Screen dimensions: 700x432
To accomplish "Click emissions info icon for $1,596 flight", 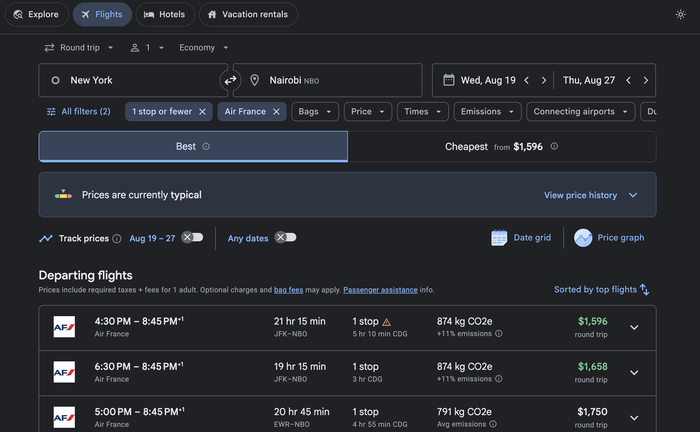I will click(499, 334).
